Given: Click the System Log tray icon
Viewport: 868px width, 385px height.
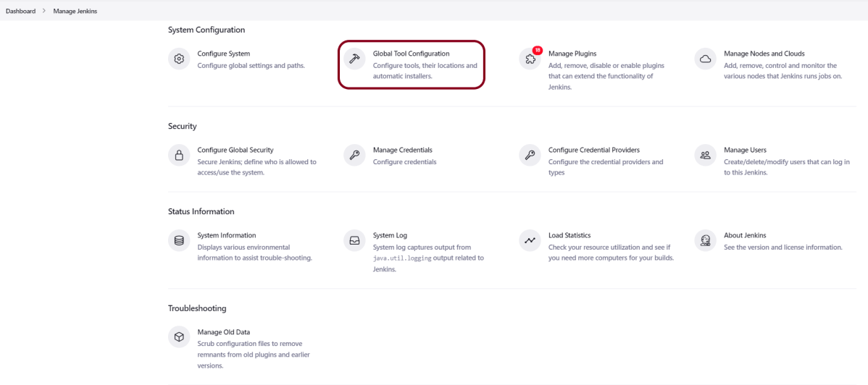Looking at the screenshot, I should (x=354, y=240).
